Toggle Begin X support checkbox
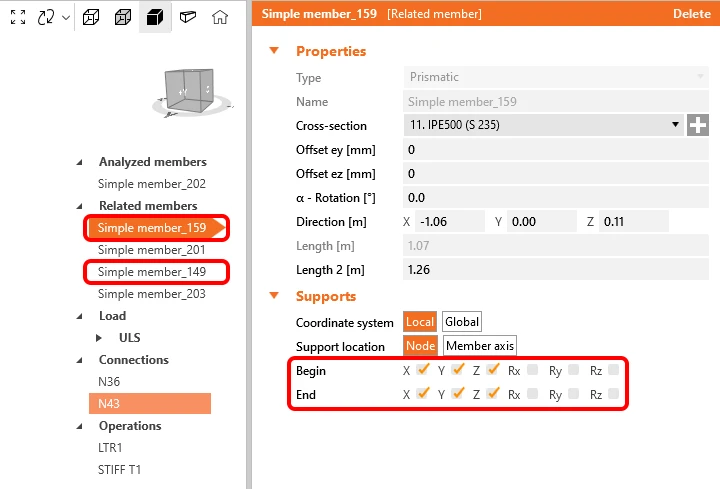 click(422, 370)
